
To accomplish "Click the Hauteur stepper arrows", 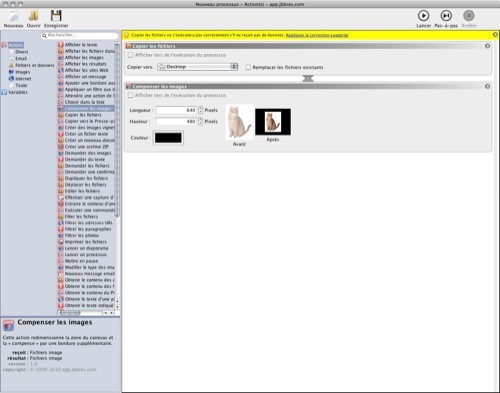I will coord(200,121).
